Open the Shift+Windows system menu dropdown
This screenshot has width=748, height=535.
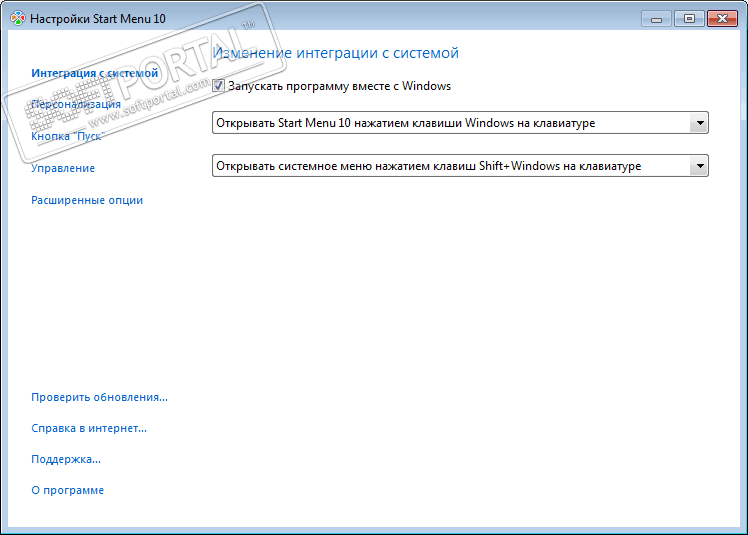click(460, 166)
